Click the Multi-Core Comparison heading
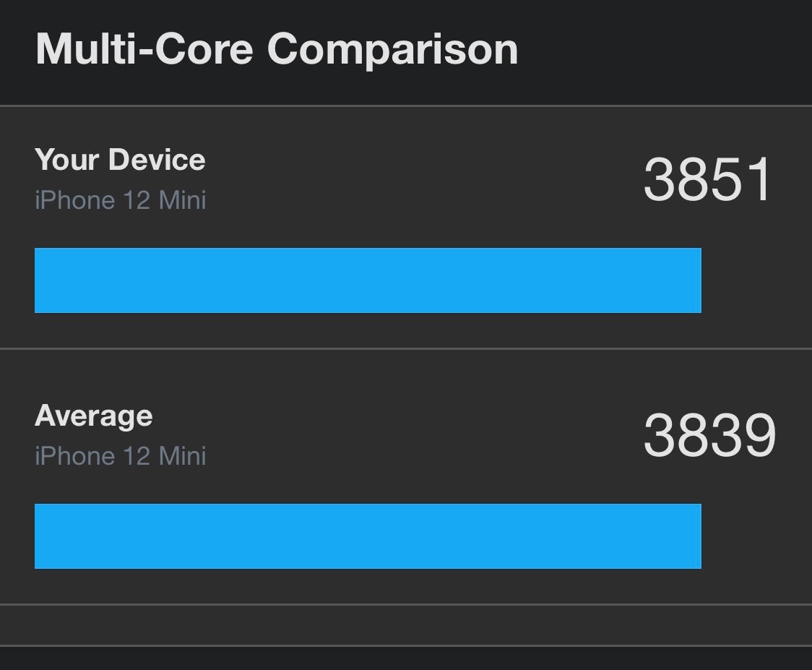Image resolution: width=812 pixels, height=670 pixels. [x=277, y=49]
